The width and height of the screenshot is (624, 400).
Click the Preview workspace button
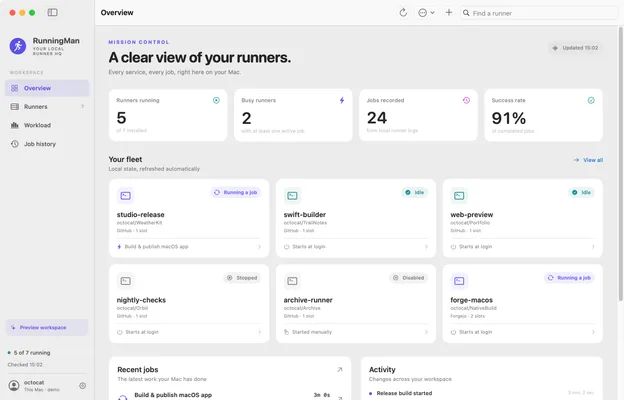[x=47, y=327]
